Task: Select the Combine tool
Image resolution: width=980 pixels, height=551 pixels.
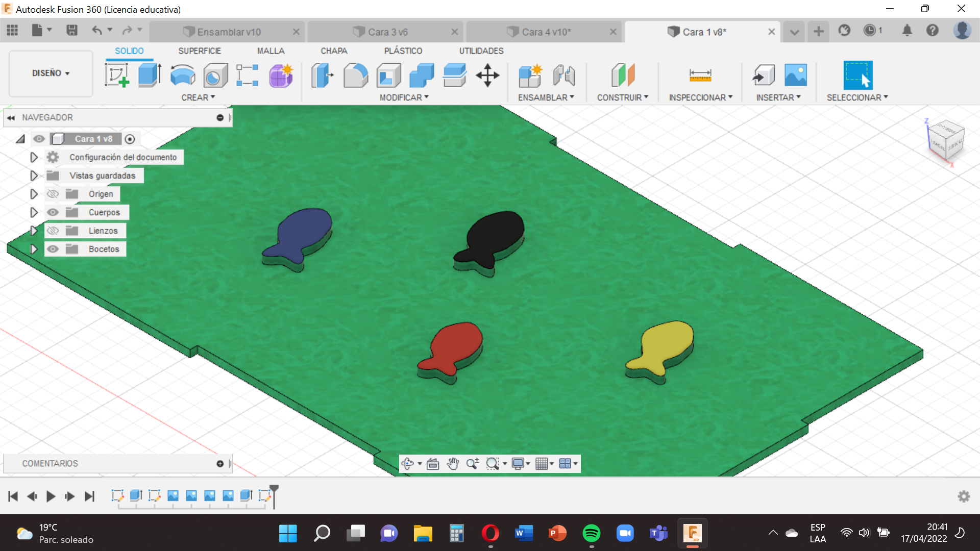Action: (x=422, y=75)
